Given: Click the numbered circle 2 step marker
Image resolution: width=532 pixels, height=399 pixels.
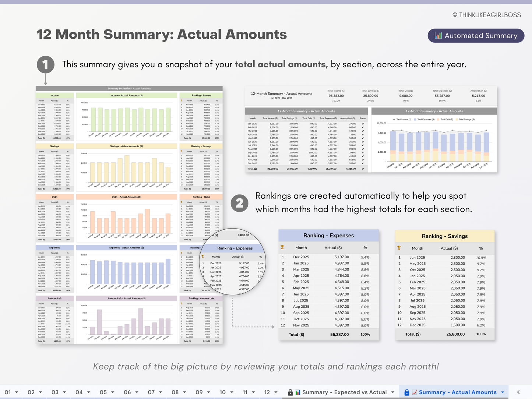Looking at the screenshot, I should coord(239,203).
